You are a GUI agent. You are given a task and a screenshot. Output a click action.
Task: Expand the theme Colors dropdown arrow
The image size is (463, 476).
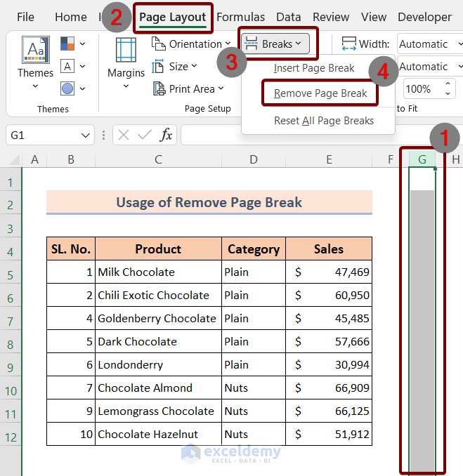click(x=83, y=44)
